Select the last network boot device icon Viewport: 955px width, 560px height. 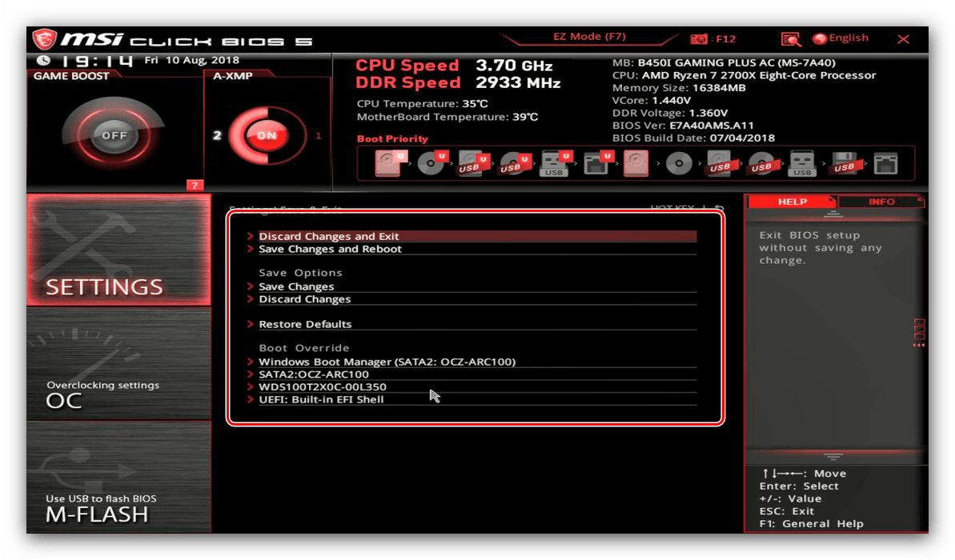(x=885, y=164)
